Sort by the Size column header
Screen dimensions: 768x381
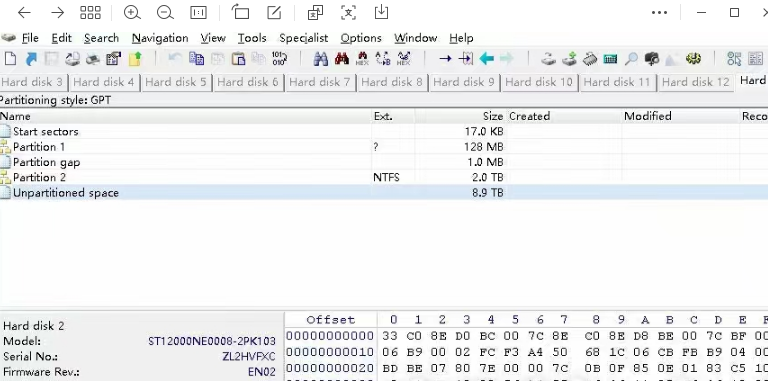click(460, 116)
